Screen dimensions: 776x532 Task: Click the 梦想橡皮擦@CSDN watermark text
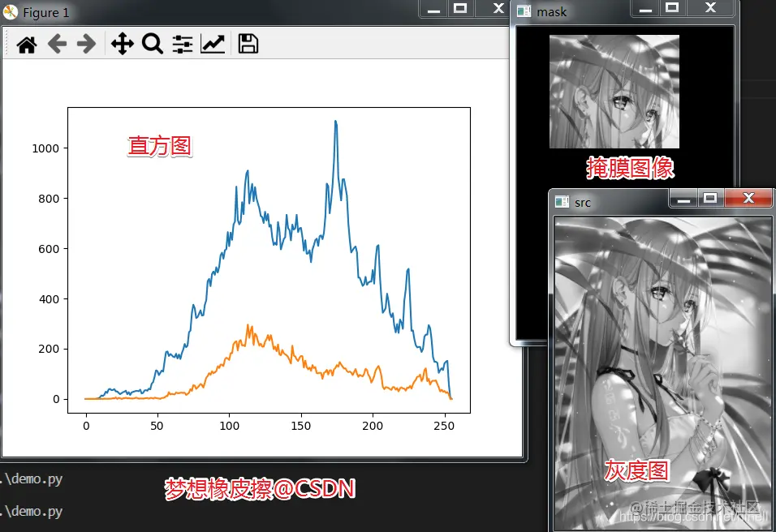point(261,488)
